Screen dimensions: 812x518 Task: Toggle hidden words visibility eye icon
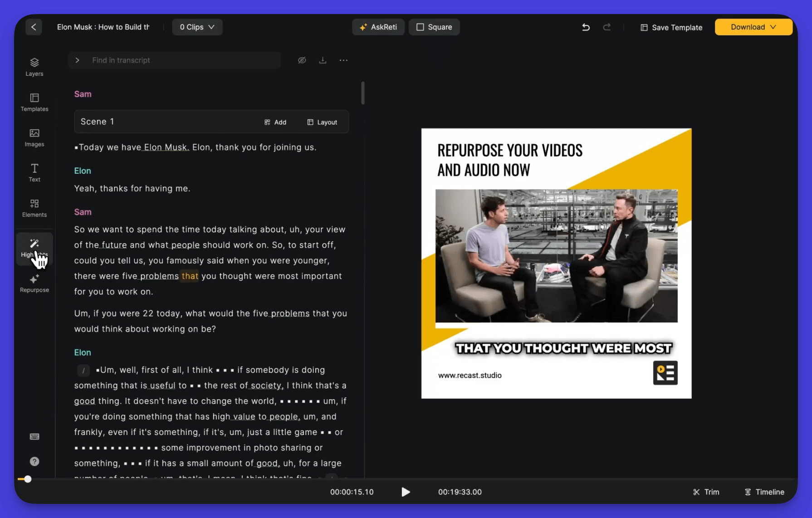302,60
